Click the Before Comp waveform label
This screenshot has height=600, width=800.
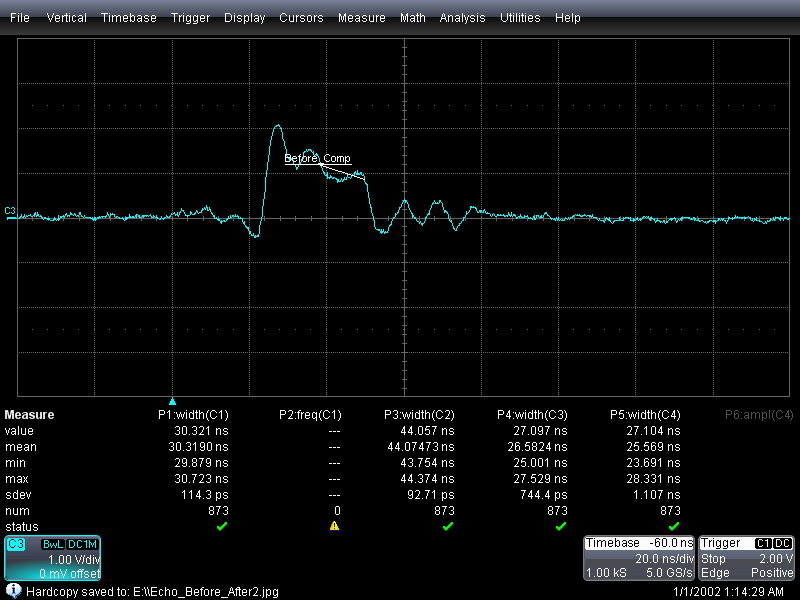[x=317, y=159]
